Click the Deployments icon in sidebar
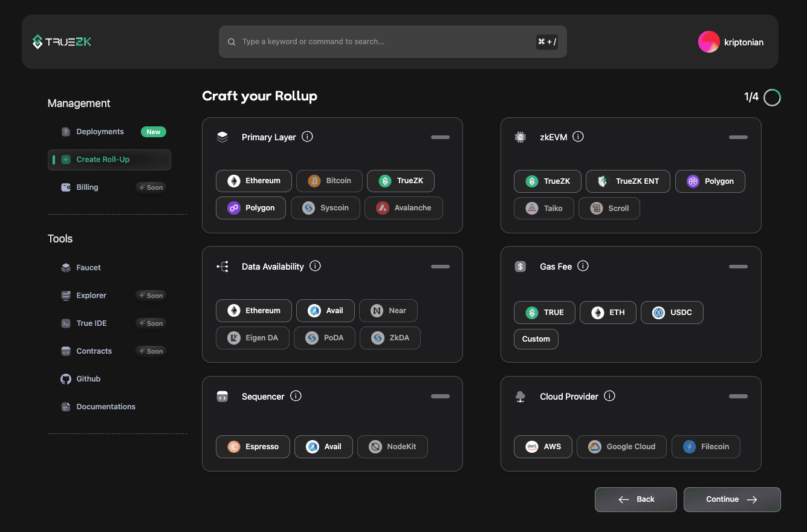The image size is (807, 532). click(x=66, y=132)
